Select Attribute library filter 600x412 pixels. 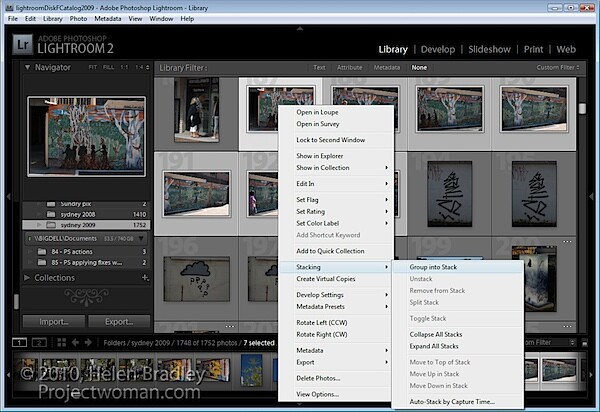click(x=349, y=67)
